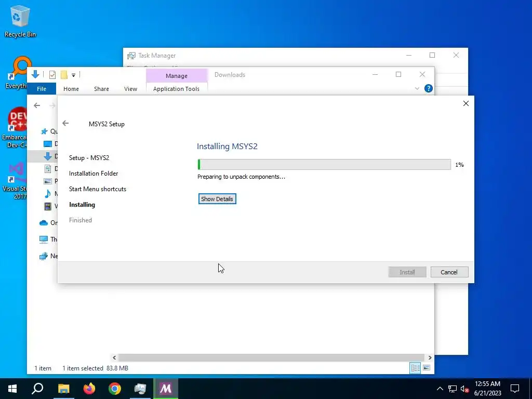Open the Recycle Bin desktop icon
532x399 pixels.
(x=20, y=21)
